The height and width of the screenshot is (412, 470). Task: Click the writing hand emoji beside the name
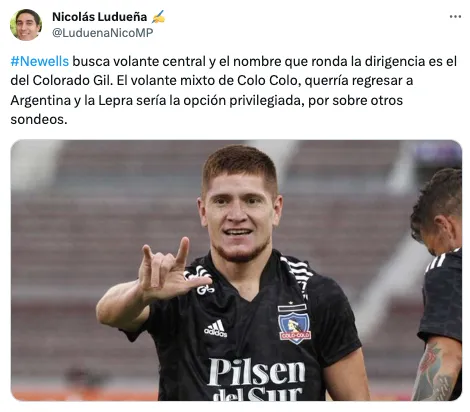158,17
